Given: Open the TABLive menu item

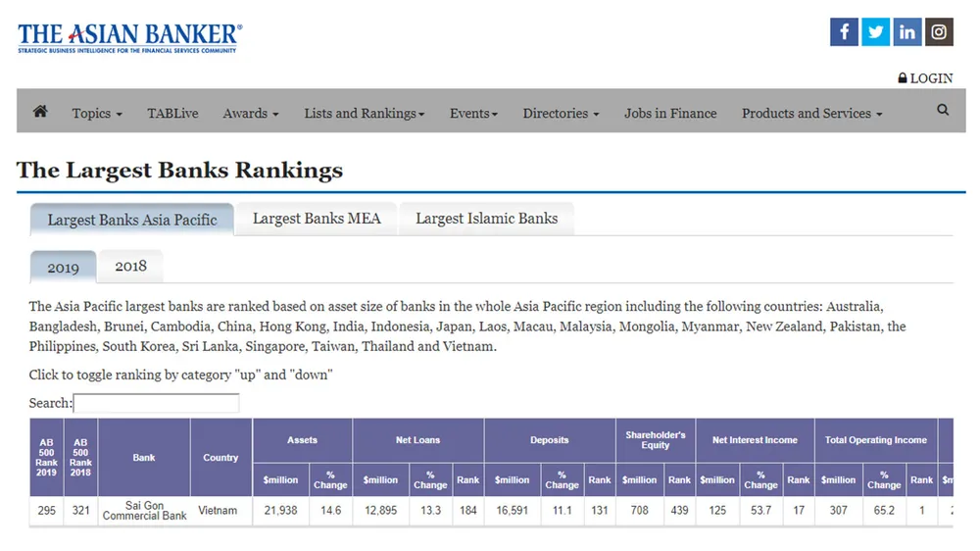Looking at the screenshot, I should (x=172, y=114).
